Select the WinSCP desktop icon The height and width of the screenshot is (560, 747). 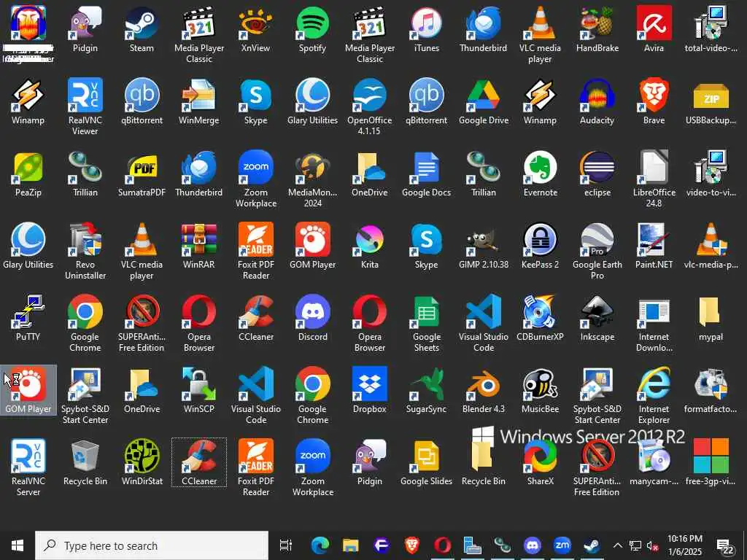(x=198, y=391)
